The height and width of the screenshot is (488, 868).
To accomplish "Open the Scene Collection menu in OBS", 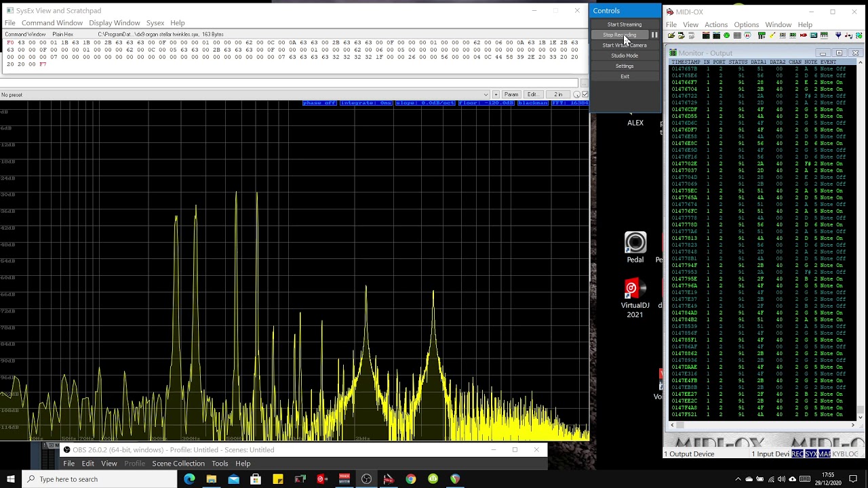I will (178, 464).
